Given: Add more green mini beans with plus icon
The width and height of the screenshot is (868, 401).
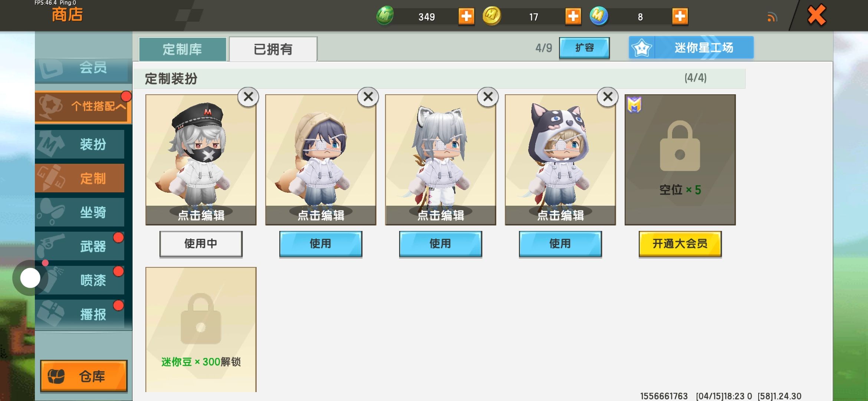Looking at the screenshot, I should (466, 16).
